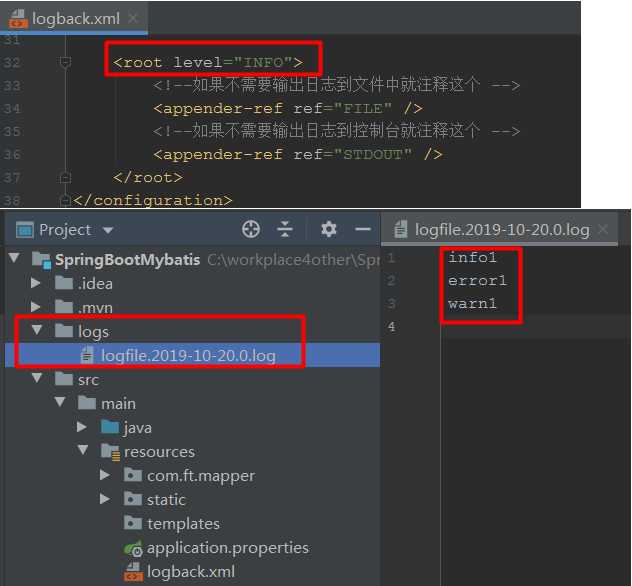Expand the com.ft.mapper folder arrow

pyautogui.click(x=105, y=475)
